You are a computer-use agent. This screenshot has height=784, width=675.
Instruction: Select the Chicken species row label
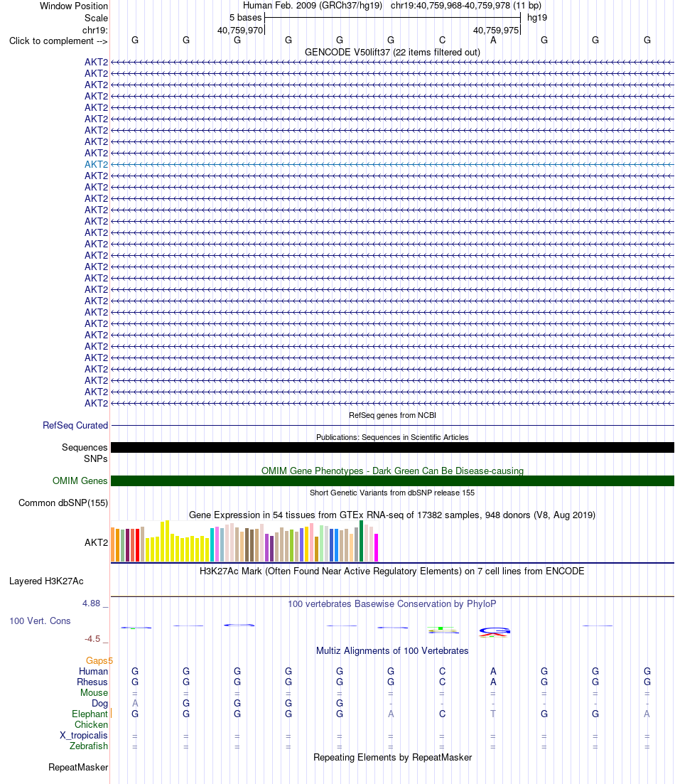[x=92, y=724]
